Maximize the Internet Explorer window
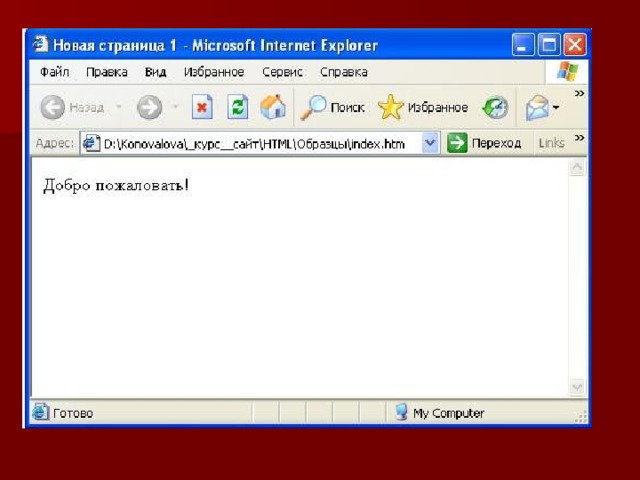 [549, 44]
